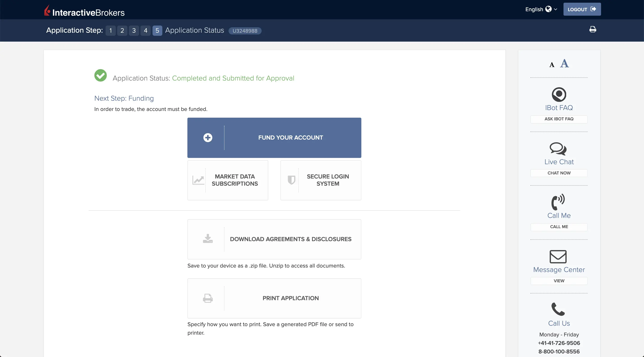
Task: Click the green completed checkmark icon
Action: [x=100, y=75]
